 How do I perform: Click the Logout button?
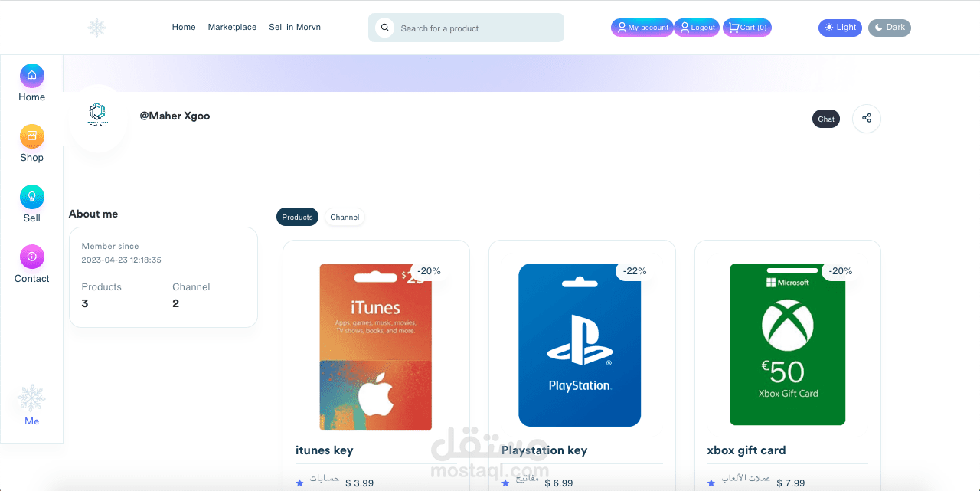click(697, 28)
